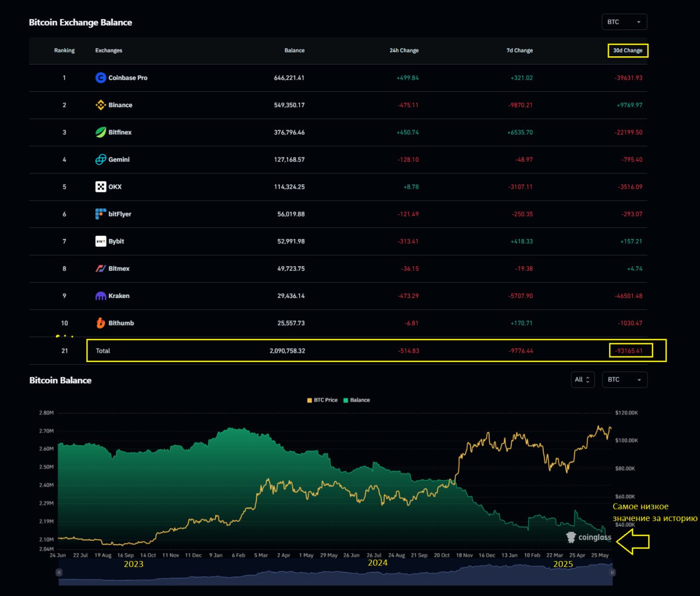Click the Total row label
This screenshot has height=596, width=700.
[x=103, y=351]
